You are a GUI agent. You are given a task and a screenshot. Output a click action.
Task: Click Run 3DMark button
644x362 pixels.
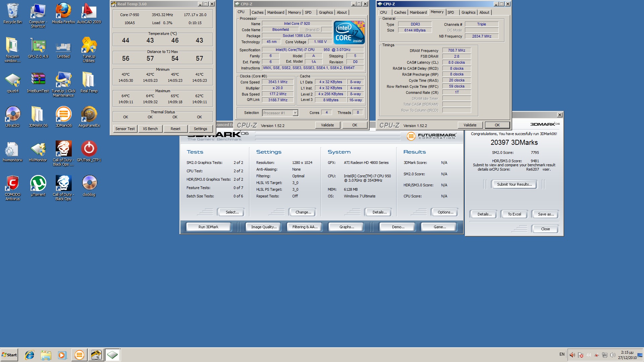208,227
